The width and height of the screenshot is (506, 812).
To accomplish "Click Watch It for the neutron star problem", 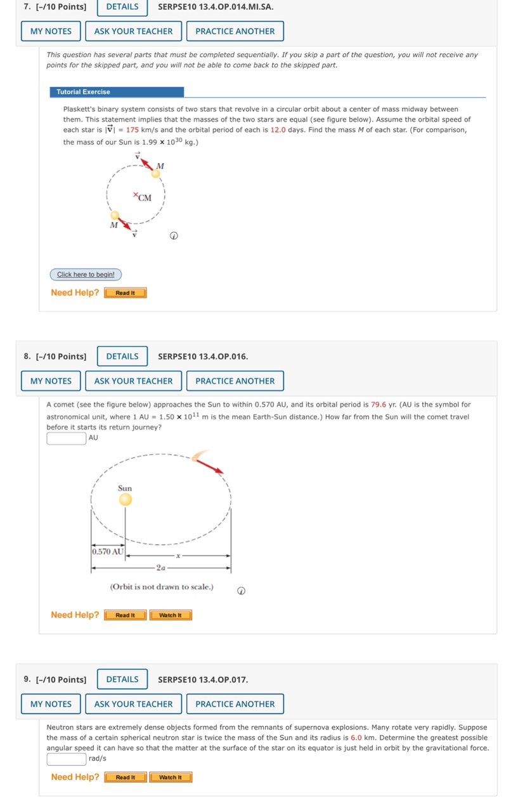I will tap(171, 776).
